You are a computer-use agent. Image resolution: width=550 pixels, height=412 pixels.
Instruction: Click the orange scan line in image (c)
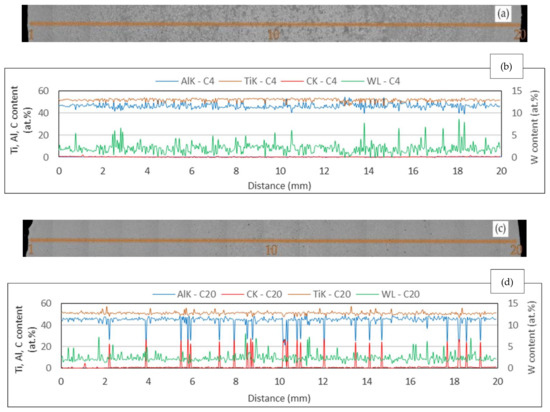click(x=273, y=241)
